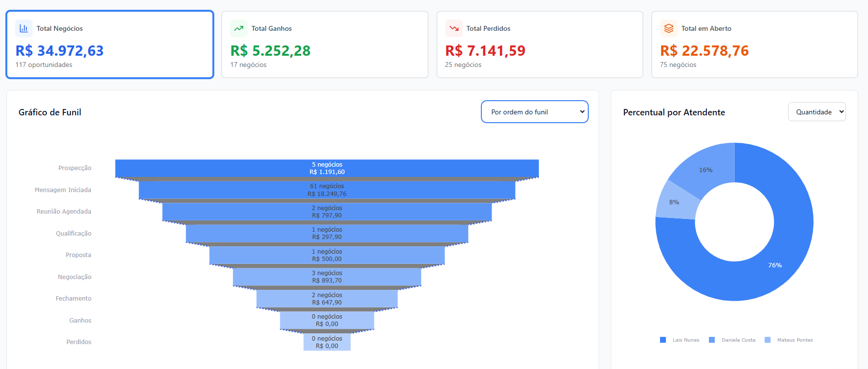Select the Total Ganhos value R$ 5.252,28
The width and height of the screenshot is (868, 369).
[x=270, y=51]
